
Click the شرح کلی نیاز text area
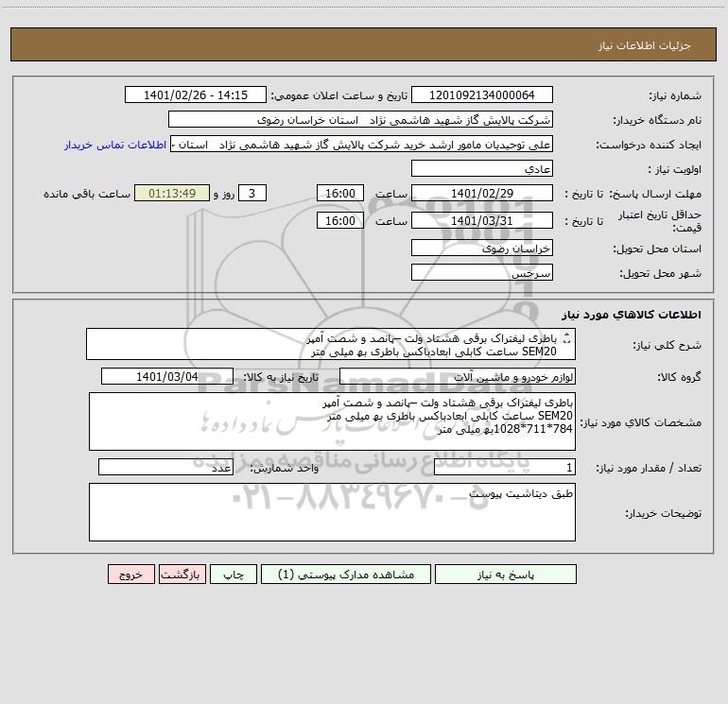[x=331, y=344]
